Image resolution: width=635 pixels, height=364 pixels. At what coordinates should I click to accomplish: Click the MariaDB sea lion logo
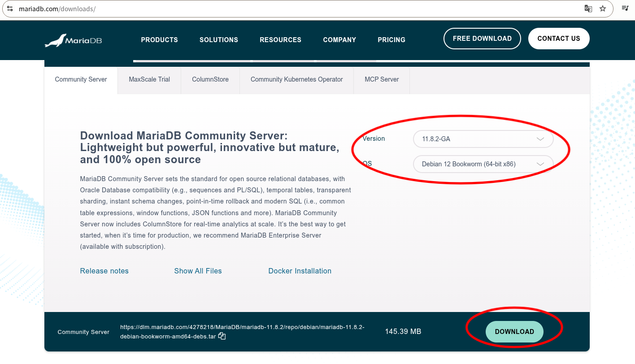tap(74, 40)
